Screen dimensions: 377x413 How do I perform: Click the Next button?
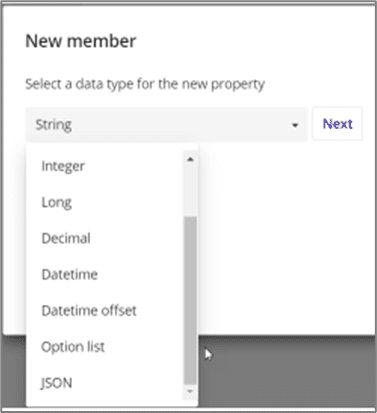337,124
